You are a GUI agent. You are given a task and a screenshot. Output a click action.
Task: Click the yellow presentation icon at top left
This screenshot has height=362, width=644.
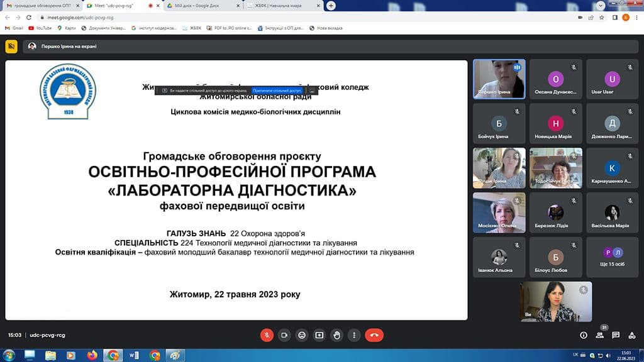[x=11, y=47]
